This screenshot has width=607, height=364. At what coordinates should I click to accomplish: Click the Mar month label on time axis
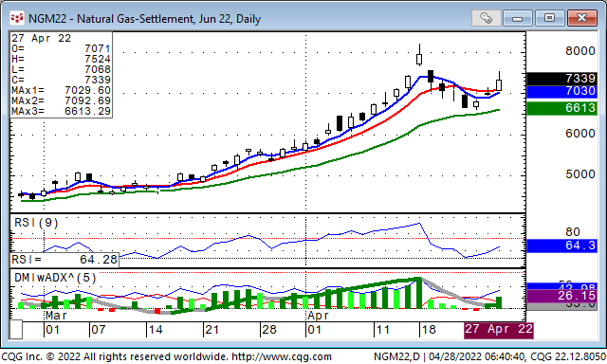tap(56, 316)
